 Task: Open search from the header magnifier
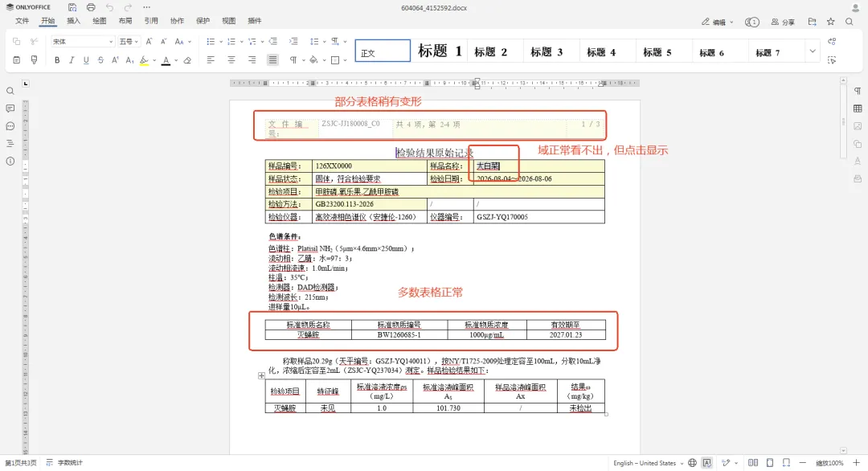click(x=850, y=22)
